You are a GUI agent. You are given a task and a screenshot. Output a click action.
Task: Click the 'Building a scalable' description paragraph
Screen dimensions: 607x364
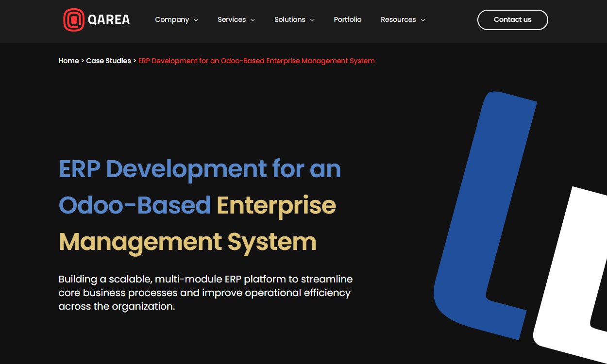pyautogui.click(x=205, y=293)
